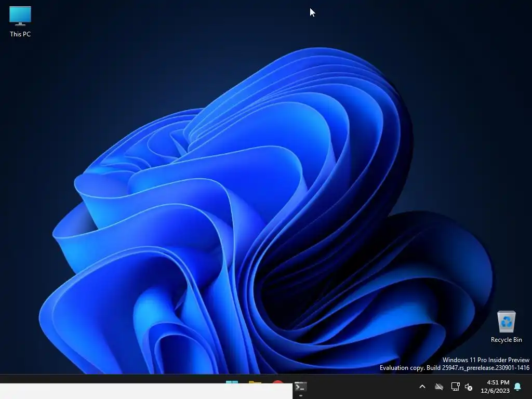Open the Windows Start button
This screenshot has width=532, height=399.
[x=232, y=382]
